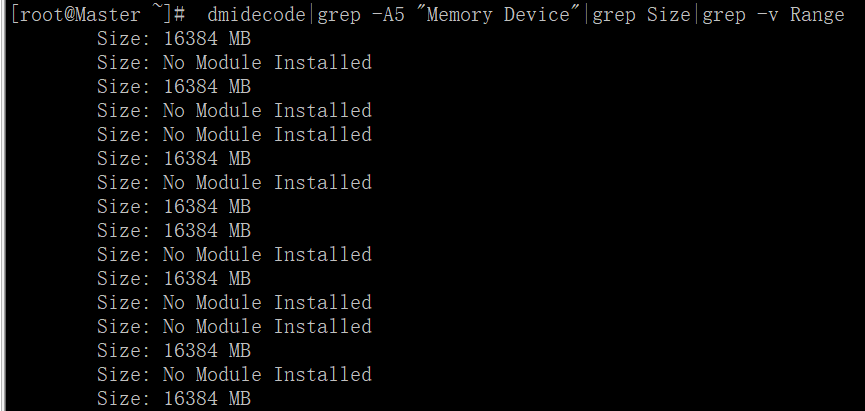This screenshot has width=865, height=411.
Task: Click the fifth "Size: 16384 MB" output line
Action: (x=174, y=231)
